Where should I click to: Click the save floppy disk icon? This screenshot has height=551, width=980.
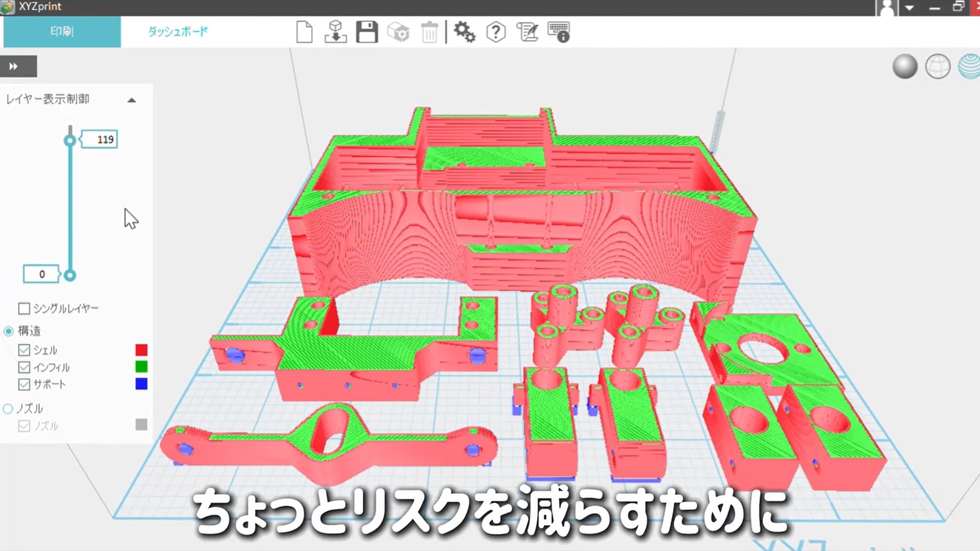pyautogui.click(x=366, y=32)
